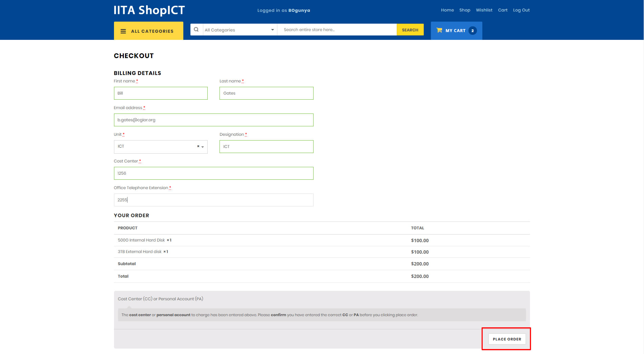Click the Designation input field

coord(266,147)
